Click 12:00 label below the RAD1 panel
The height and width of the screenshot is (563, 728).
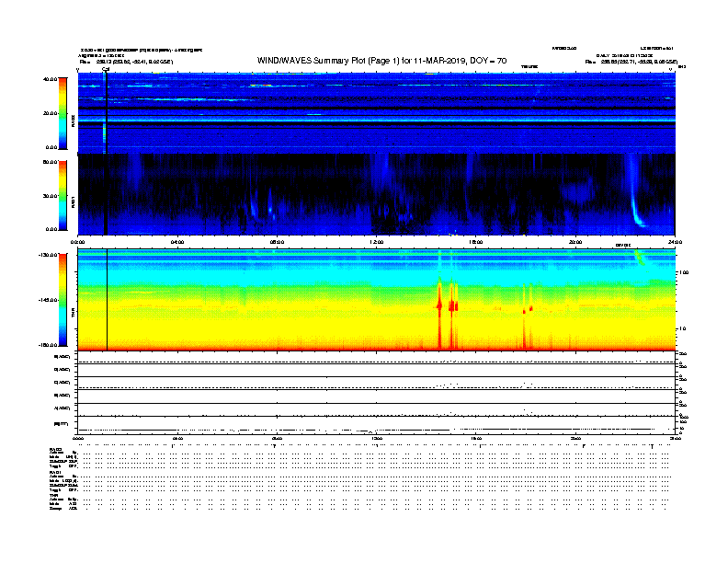pyautogui.click(x=377, y=242)
